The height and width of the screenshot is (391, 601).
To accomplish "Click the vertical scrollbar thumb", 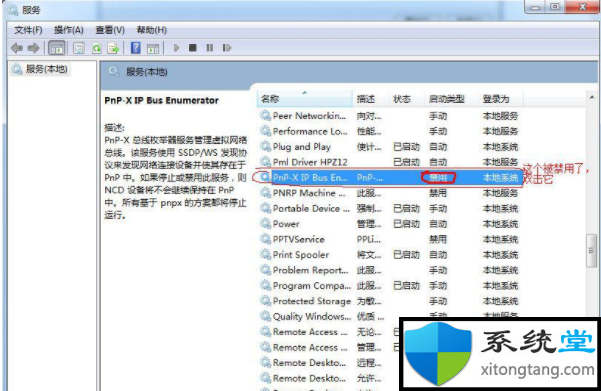I will 591,251.
